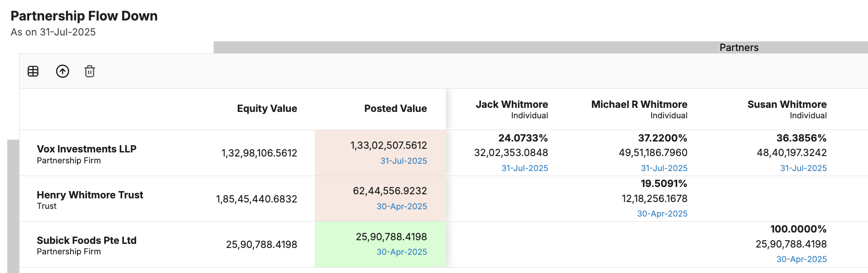Select the Subick Foods Pte Ltd row name
Viewport: 868px width, 273px height.
[87, 241]
